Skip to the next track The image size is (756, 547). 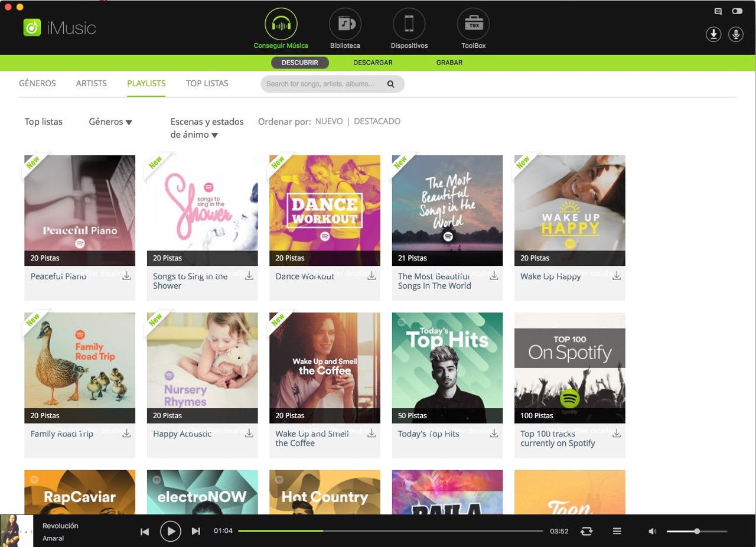pos(196,532)
